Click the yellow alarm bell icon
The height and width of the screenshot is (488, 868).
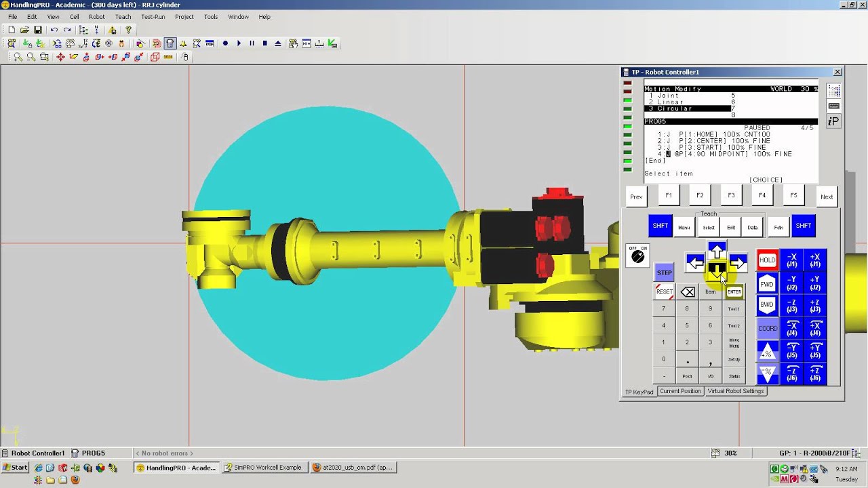click(x=183, y=43)
